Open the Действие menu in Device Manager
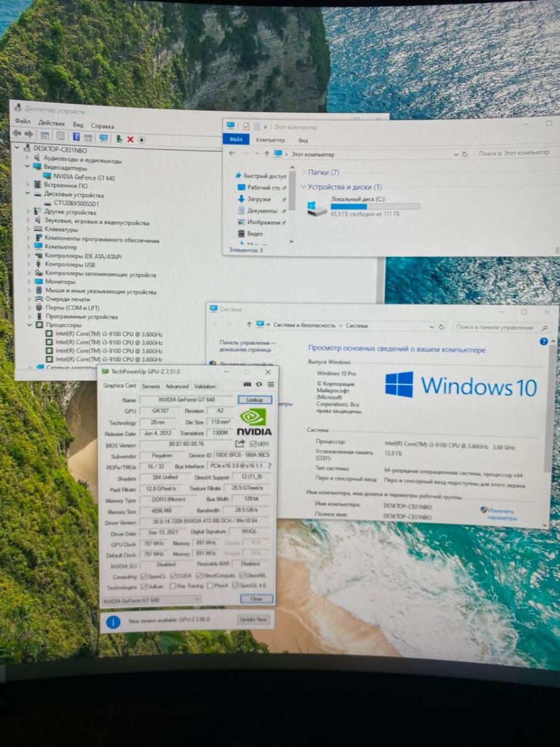This screenshot has height=747, width=560. tap(52, 123)
